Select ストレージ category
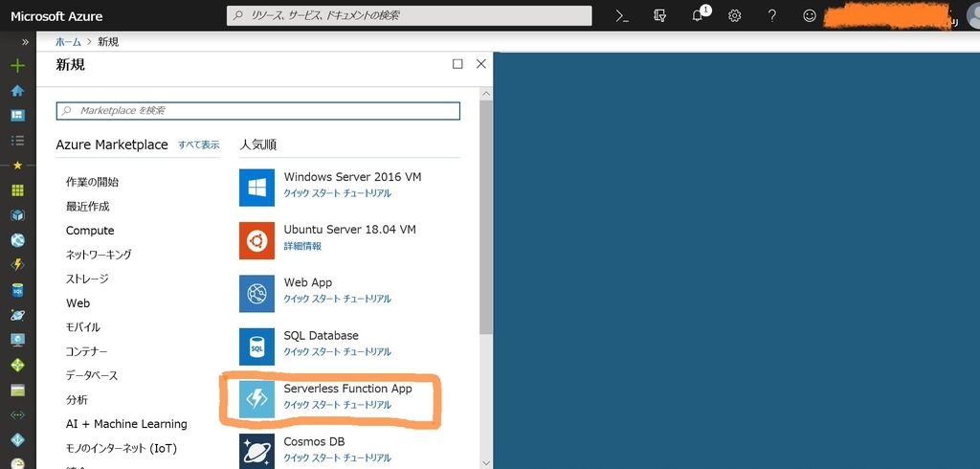 coord(87,279)
